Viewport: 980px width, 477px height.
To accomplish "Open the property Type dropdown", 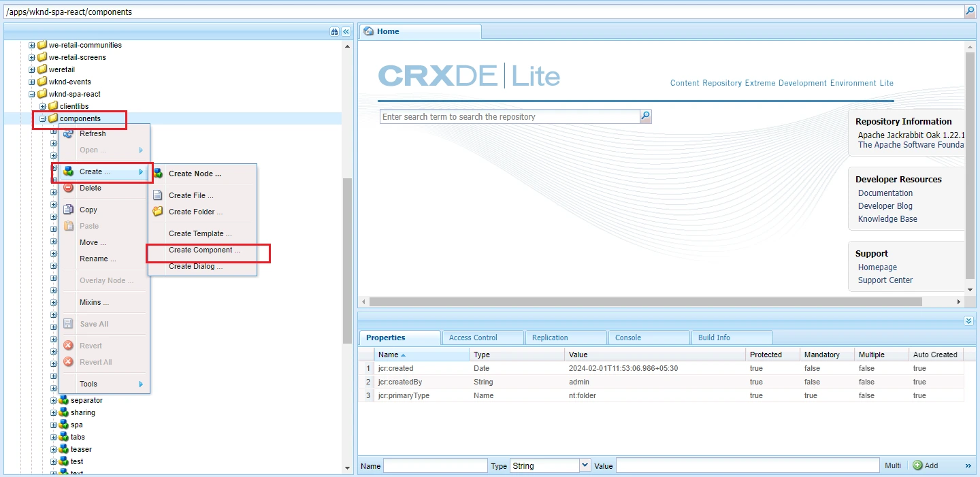I will [585, 465].
